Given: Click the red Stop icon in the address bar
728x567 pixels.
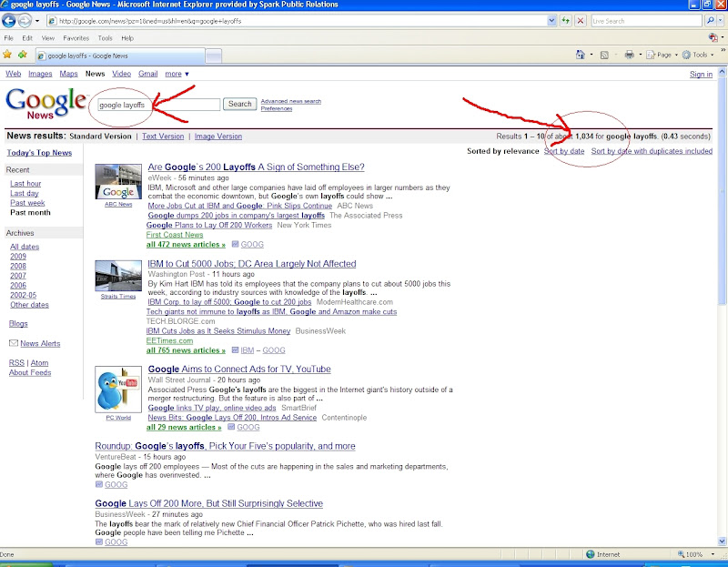Looking at the screenshot, I should (x=581, y=21).
